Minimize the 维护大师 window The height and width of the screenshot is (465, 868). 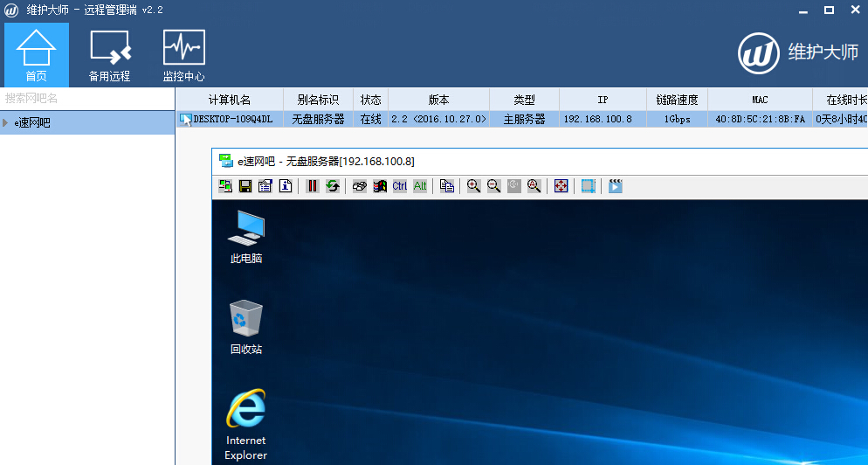click(803, 10)
